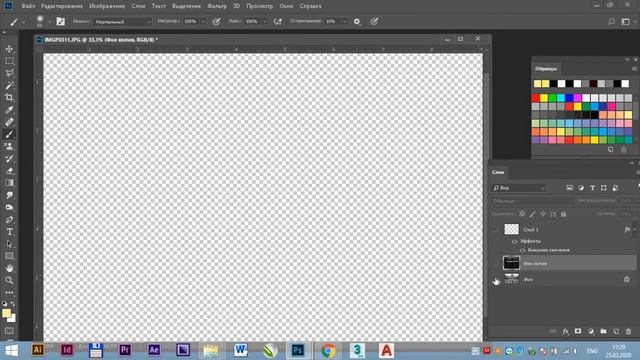Image resolution: width=640 pixels, height=360 pixels.
Task: Open the Редактирование menu
Action: pos(62,6)
